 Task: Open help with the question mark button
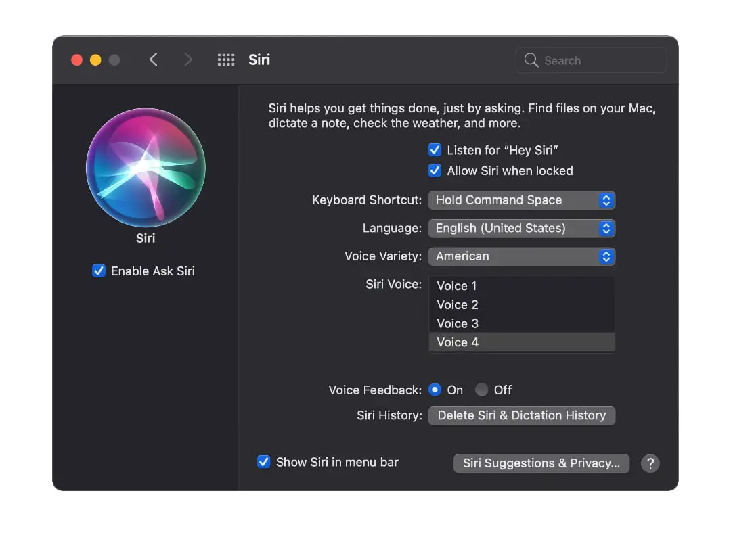[x=650, y=463]
